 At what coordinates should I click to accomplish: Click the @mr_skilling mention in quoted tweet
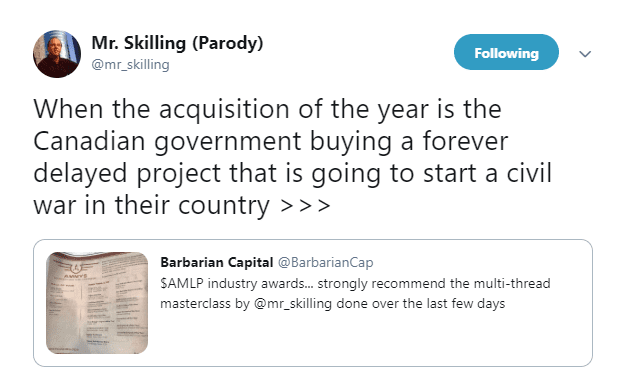point(293,303)
